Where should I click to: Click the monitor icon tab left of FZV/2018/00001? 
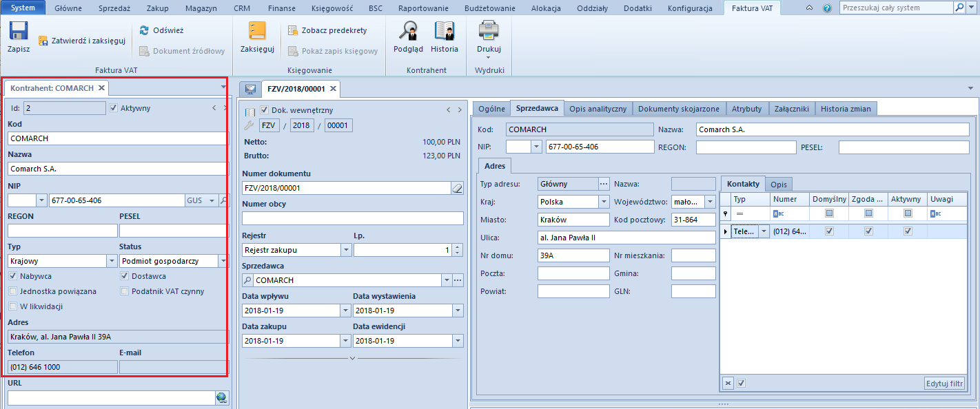tap(249, 89)
